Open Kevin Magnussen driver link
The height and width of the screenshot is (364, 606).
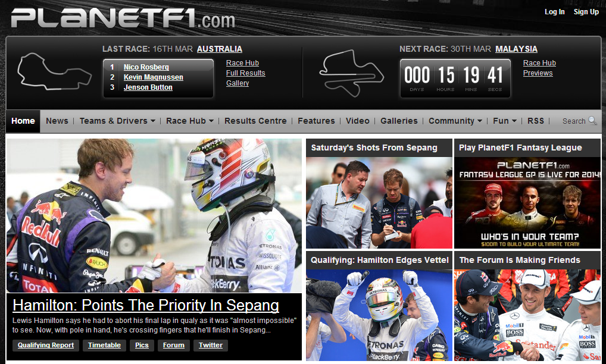click(154, 77)
